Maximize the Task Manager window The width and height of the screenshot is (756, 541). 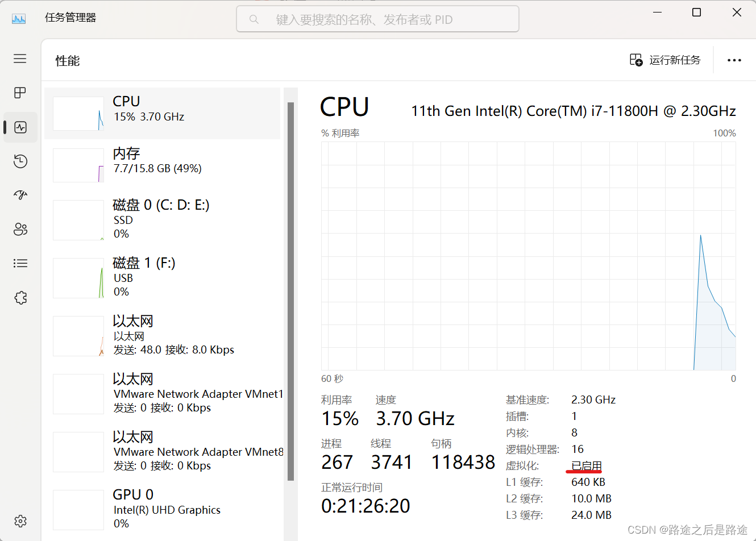pyautogui.click(x=696, y=12)
